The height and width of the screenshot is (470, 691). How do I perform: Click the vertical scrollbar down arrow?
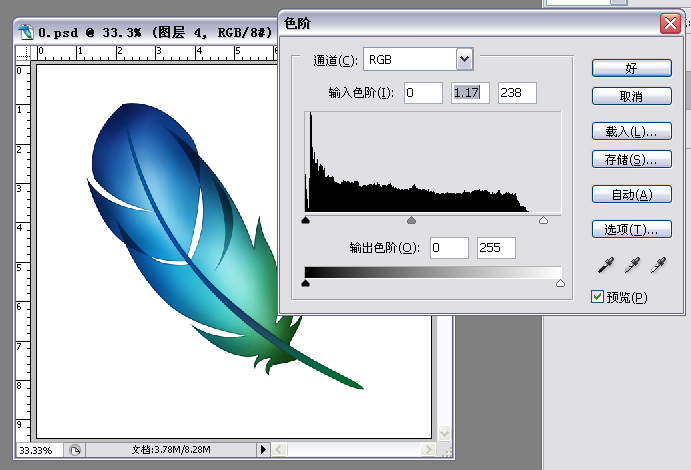coord(444,433)
